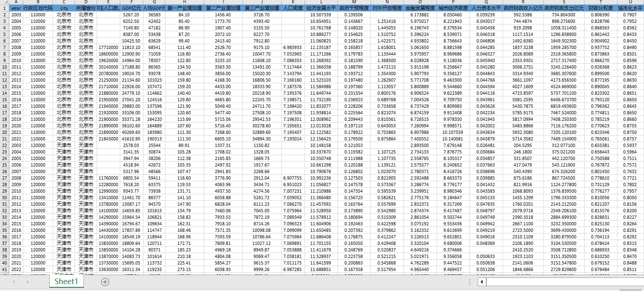Click the '城市经济密度' header cell

tap(453, 8)
